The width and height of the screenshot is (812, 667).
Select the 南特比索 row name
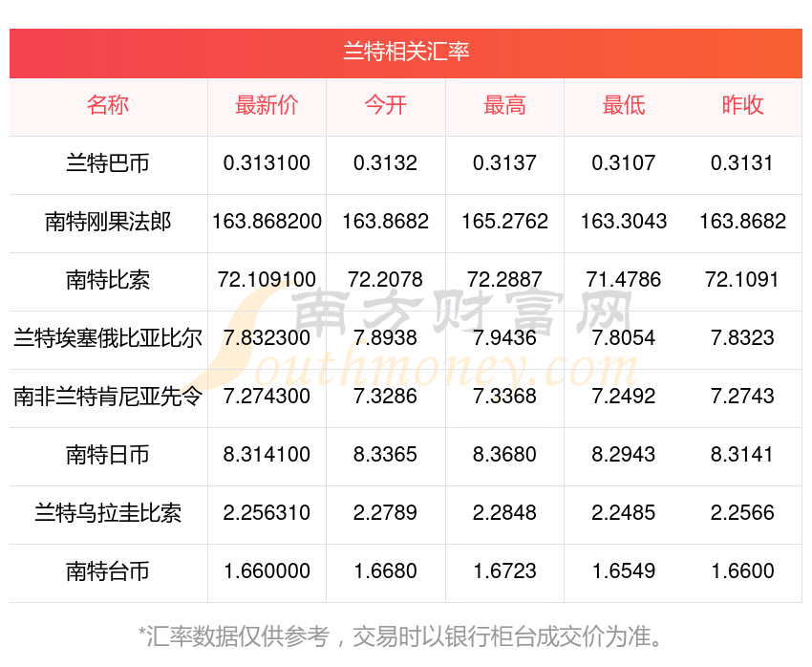point(108,280)
